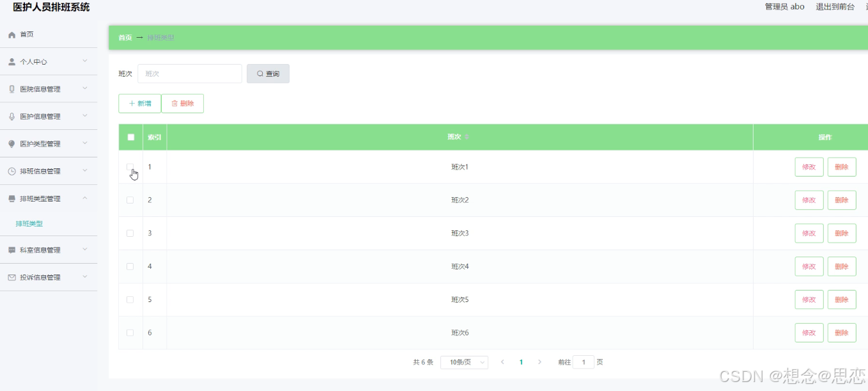Screen dimensions: 868x391
Task: Check the checkbox for row 班次5
Action: tap(130, 300)
